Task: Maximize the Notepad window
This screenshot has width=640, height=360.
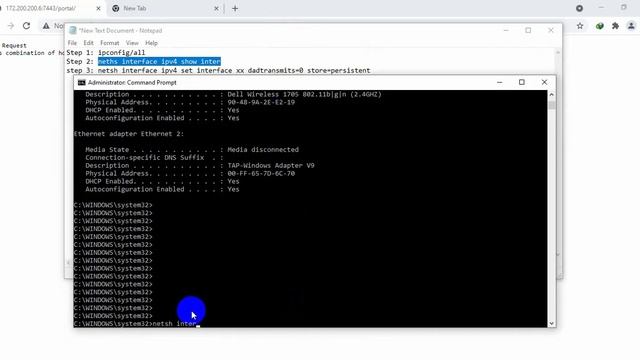Action: 528,30
